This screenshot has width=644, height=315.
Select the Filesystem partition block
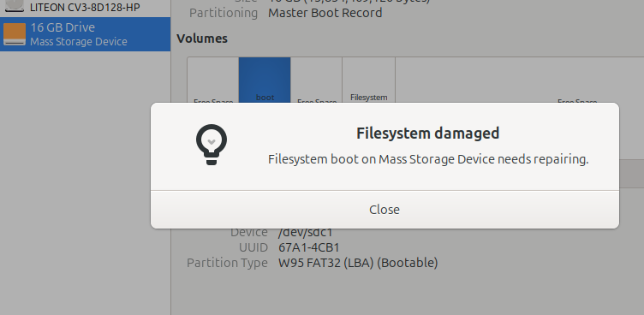coord(369,80)
